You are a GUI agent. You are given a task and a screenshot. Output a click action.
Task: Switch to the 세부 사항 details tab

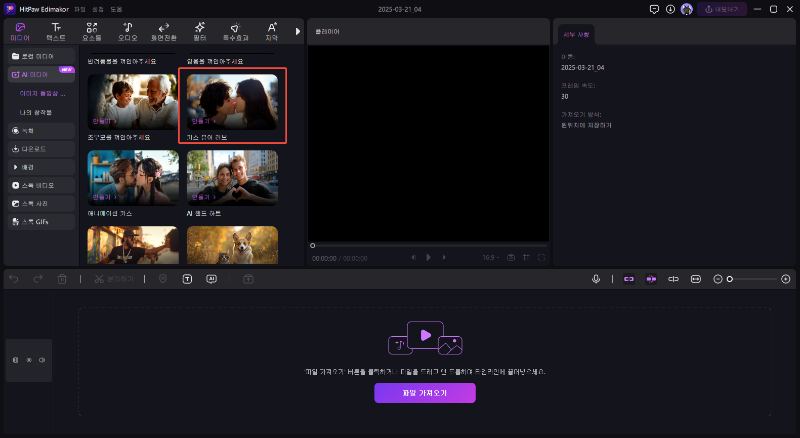[x=576, y=35]
